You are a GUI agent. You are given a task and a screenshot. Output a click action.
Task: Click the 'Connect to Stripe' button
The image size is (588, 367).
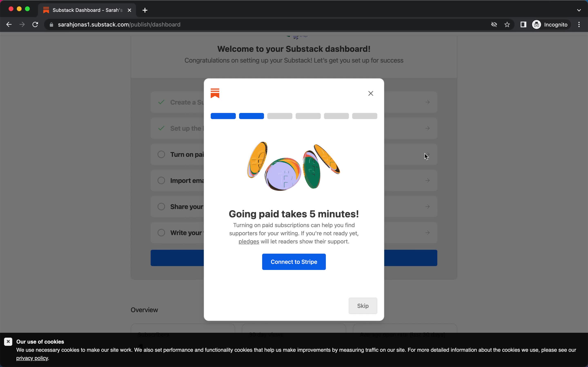(x=294, y=262)
